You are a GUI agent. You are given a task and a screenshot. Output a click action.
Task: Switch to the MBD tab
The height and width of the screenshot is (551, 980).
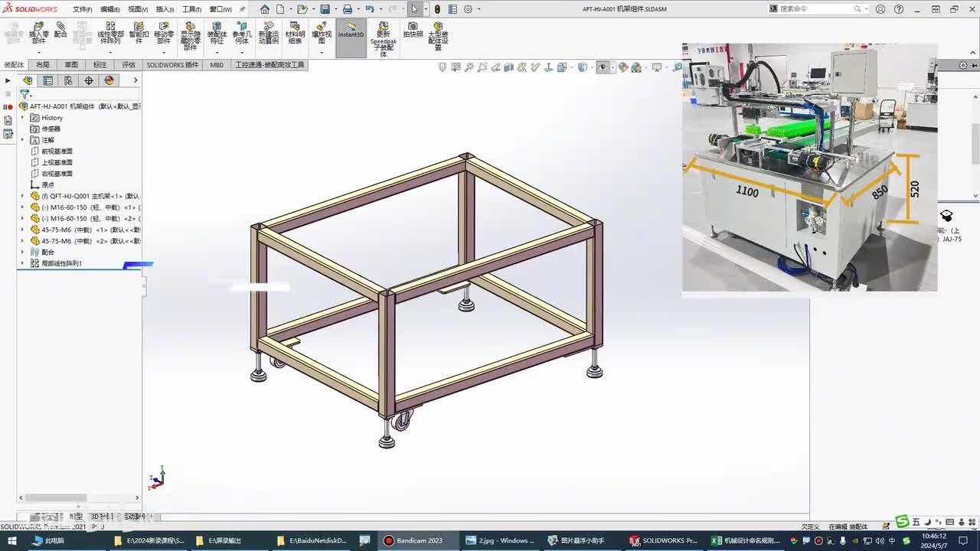217,65
